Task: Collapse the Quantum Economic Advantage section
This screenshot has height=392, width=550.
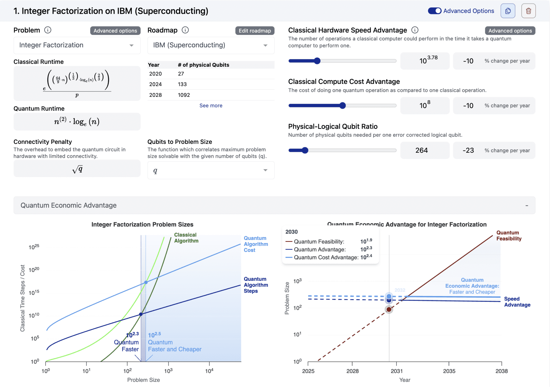Action: 526,205
